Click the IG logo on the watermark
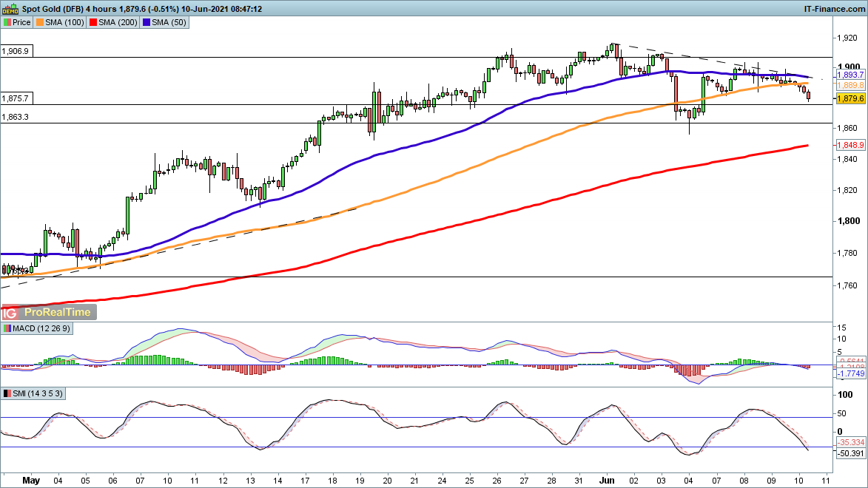This screenshot has height=488, width=868. tap(10, 313)
